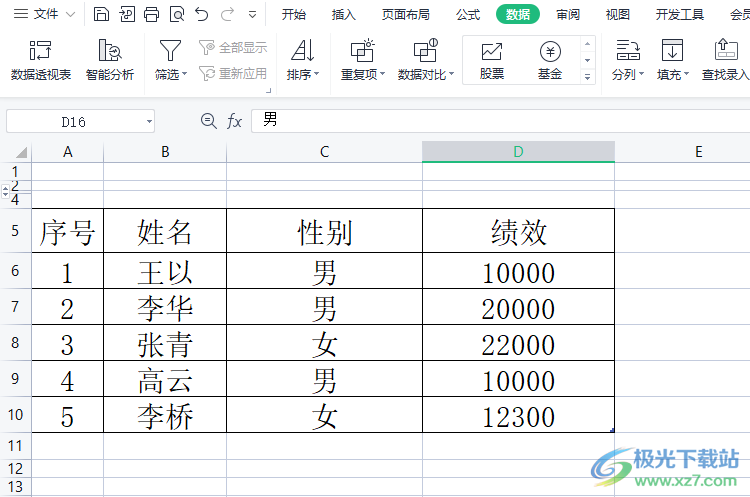The image size is (750, 497).
Task: Switch to the 开发工具 tab
Action: coord(680,14)
